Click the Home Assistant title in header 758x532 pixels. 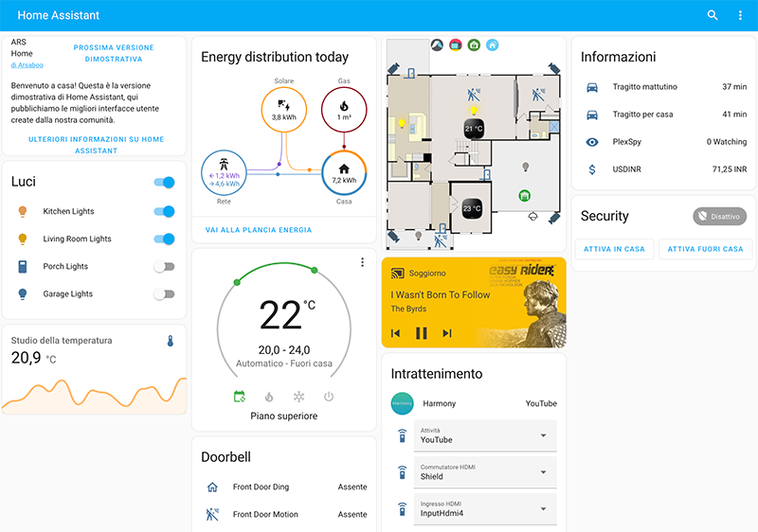tap(59, 15)
